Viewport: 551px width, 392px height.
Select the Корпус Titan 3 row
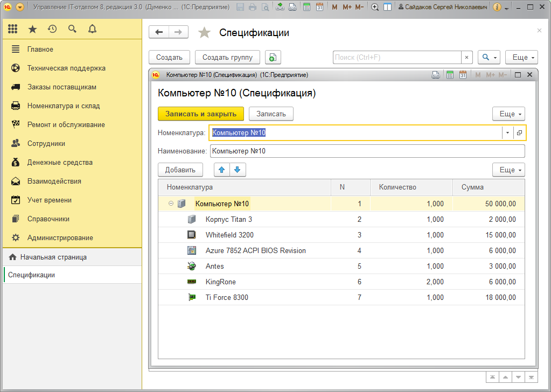[x=341, y=219]
